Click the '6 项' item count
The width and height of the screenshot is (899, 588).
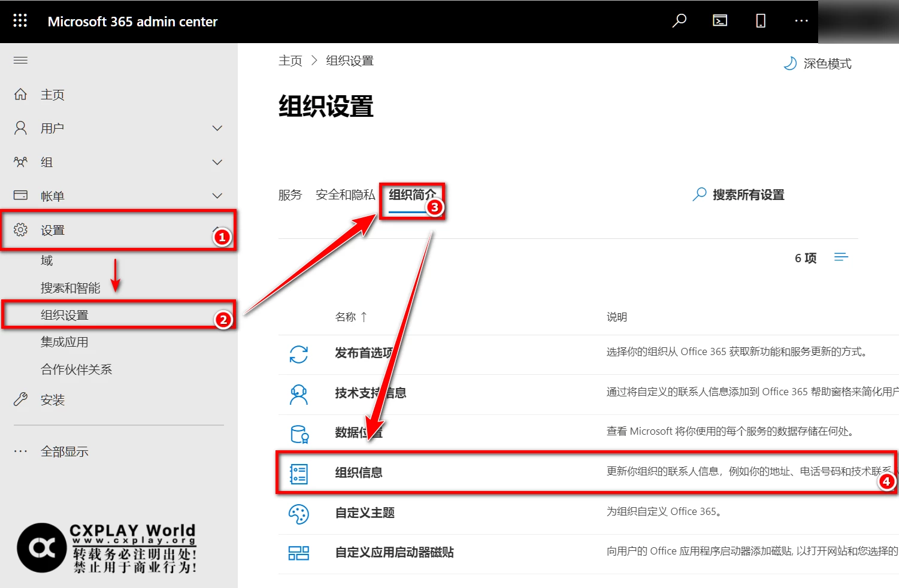pos(806,258)
